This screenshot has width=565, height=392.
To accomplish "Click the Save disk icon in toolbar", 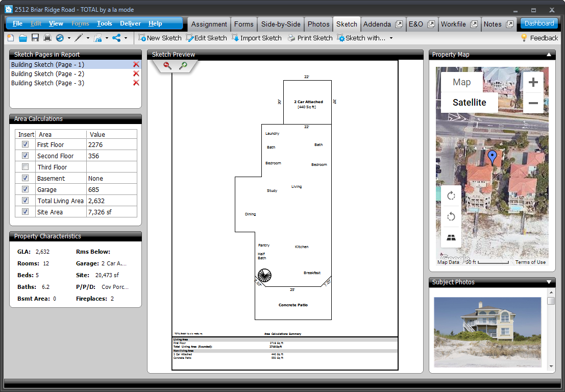I will click(35, 38).
